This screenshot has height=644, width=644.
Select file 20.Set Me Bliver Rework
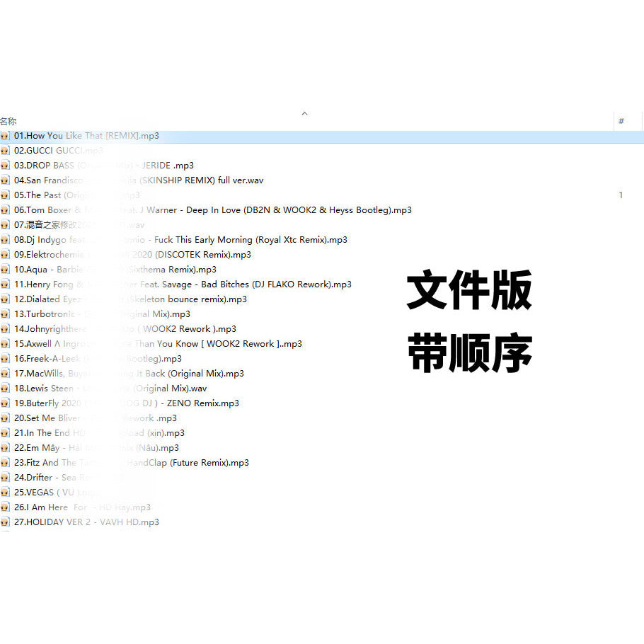(x=96, y=418)
